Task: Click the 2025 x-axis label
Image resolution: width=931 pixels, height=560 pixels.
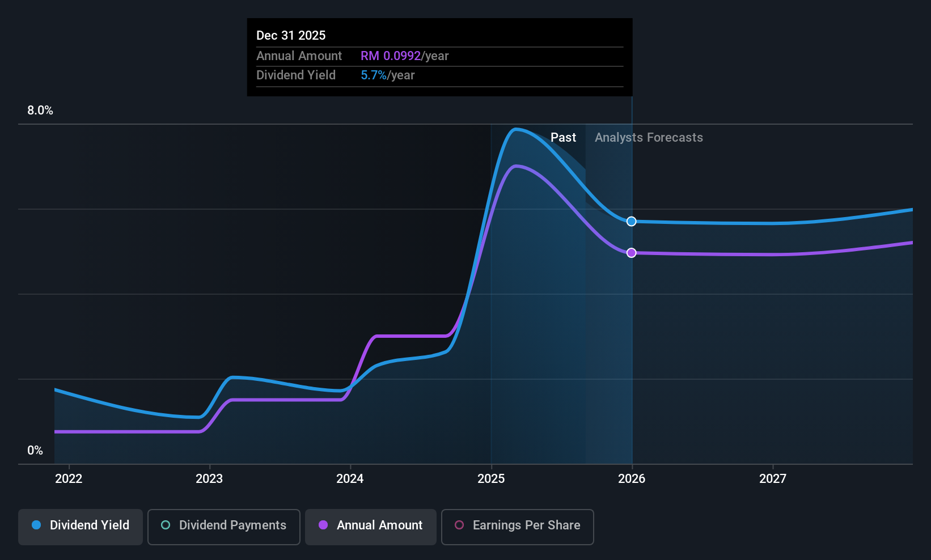Action: click(491, 479)
